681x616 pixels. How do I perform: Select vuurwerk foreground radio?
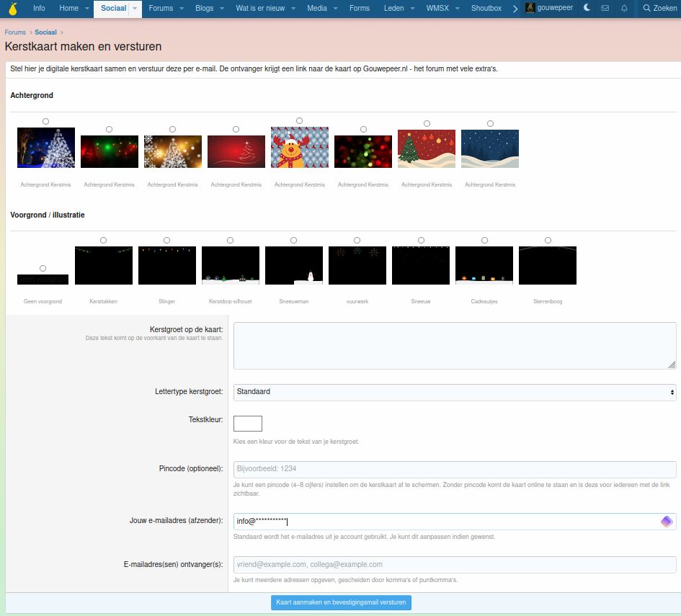pos(357,240)
